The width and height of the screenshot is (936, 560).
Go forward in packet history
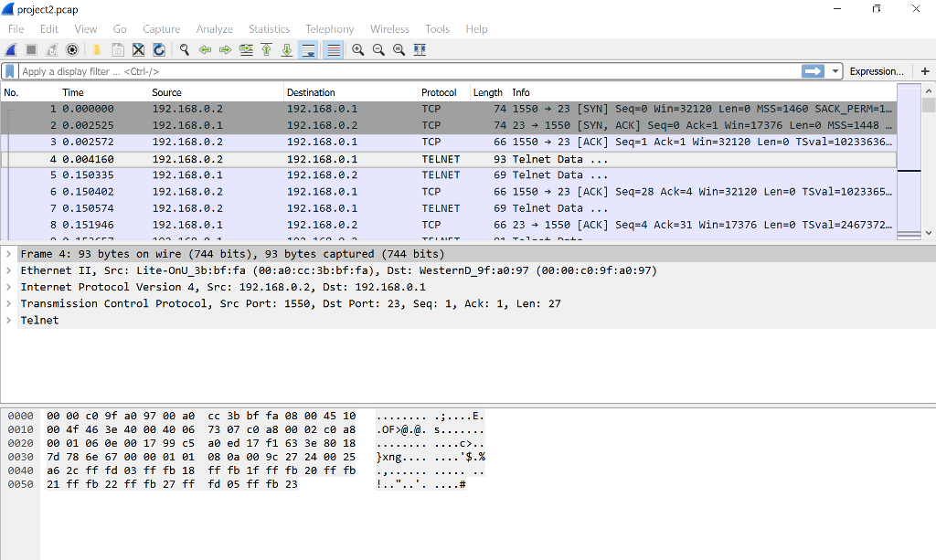225,50
